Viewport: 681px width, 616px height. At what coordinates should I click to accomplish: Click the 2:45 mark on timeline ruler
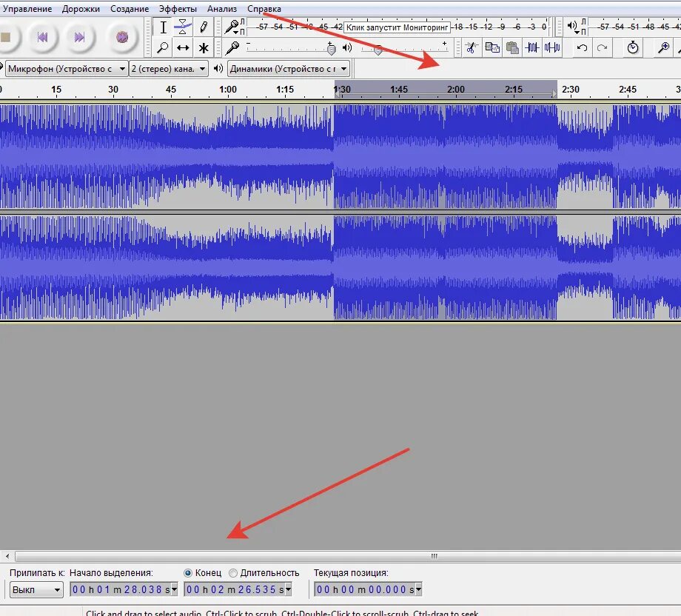[x=627, y=90]
